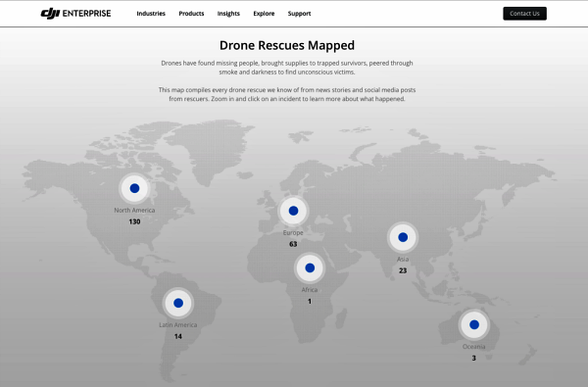Click the Drone Rescues Mapped heading
Screen dimensions: 588x387
tap(287, 45)
